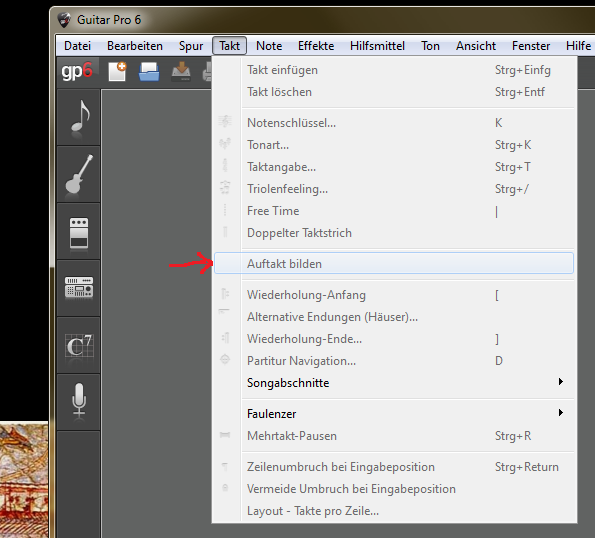Open the Datei menu
The image size is (595, 538).
tap(77, 46)
